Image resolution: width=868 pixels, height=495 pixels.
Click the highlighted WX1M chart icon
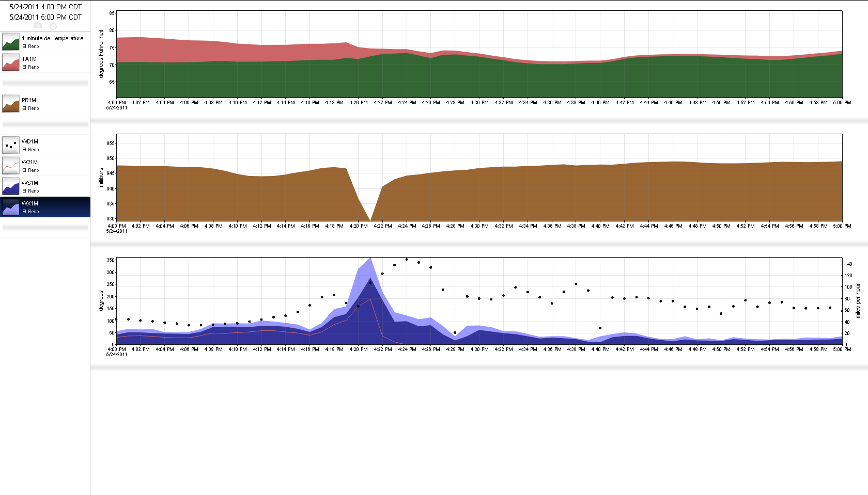[x=11, y=207]
